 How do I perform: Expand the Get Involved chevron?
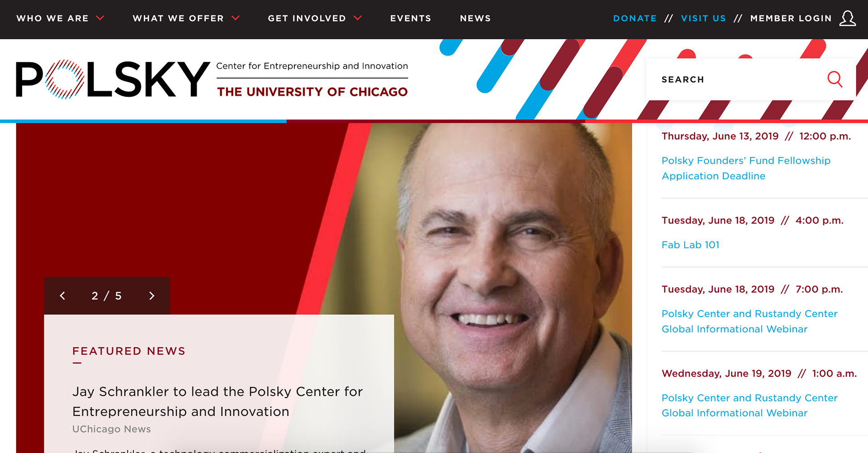(358, 18)
